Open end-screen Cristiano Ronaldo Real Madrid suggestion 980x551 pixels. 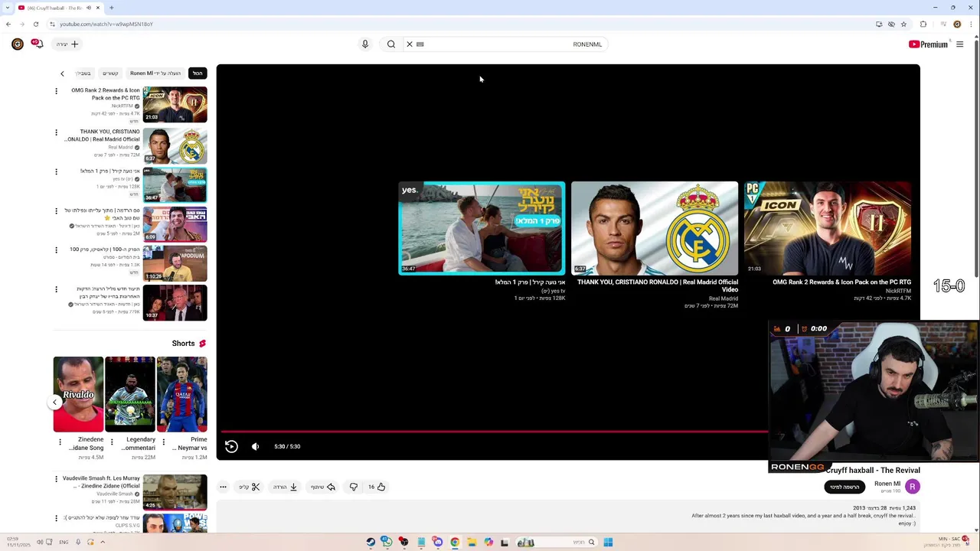tap(655, 228)
